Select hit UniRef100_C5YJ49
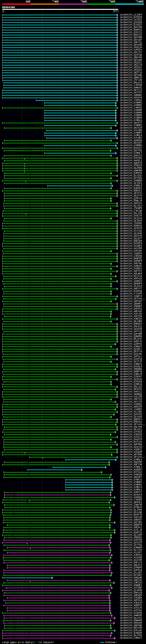The width and height of the screenshot is (146, 644). 131,80
